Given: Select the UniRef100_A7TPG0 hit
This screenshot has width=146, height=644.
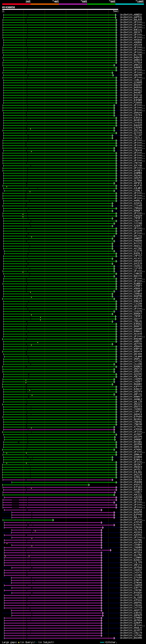Looking at the screenshot, I should [x=131, y=427].
